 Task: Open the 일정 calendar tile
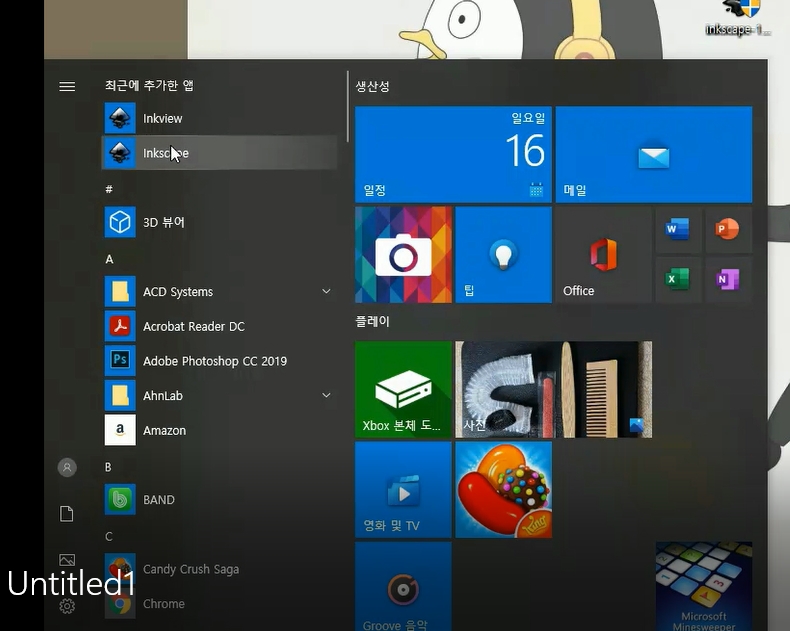[x=453, y=154]
